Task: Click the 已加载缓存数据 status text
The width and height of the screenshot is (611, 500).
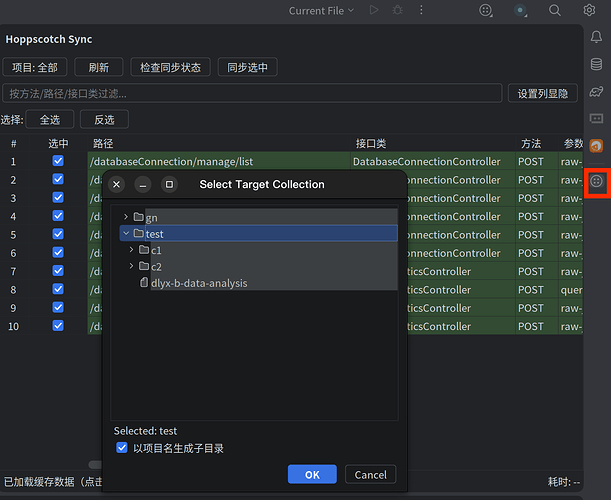Action: click(53, 482)
